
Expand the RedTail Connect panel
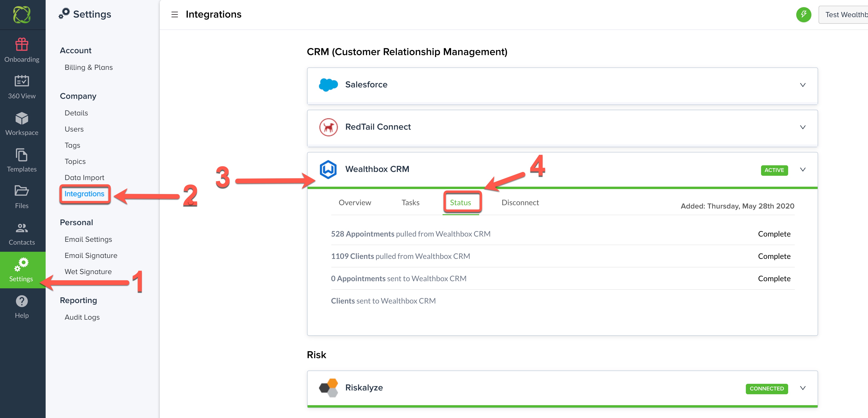coord(803,127)
